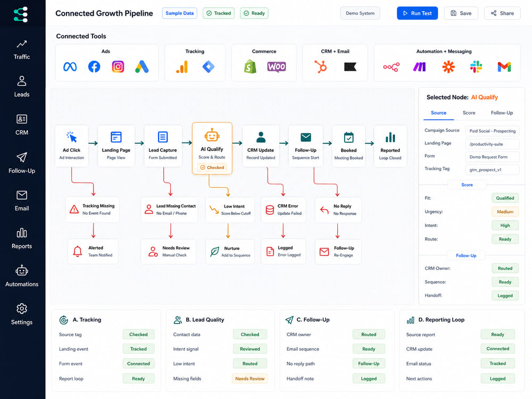Switch to the Score tab
532x399 pixels.
[469, 113]
